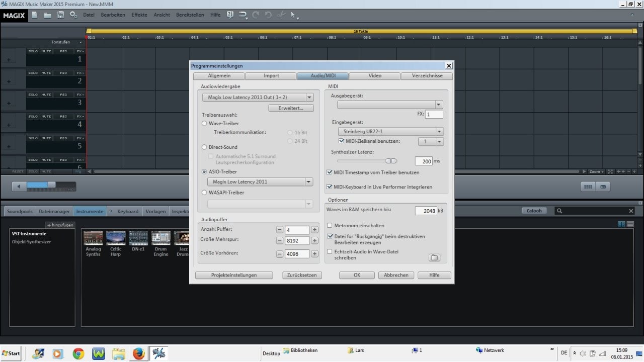Click the mouse mode arrow cursor icon
Viewport: 644px width, 362px height.
click(x=294, y=15)
